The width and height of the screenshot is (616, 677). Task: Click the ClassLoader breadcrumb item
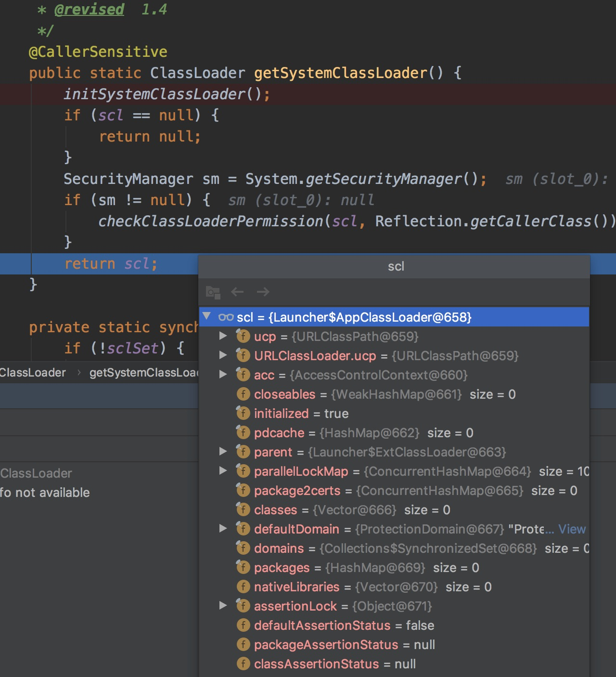click(33, 373)
